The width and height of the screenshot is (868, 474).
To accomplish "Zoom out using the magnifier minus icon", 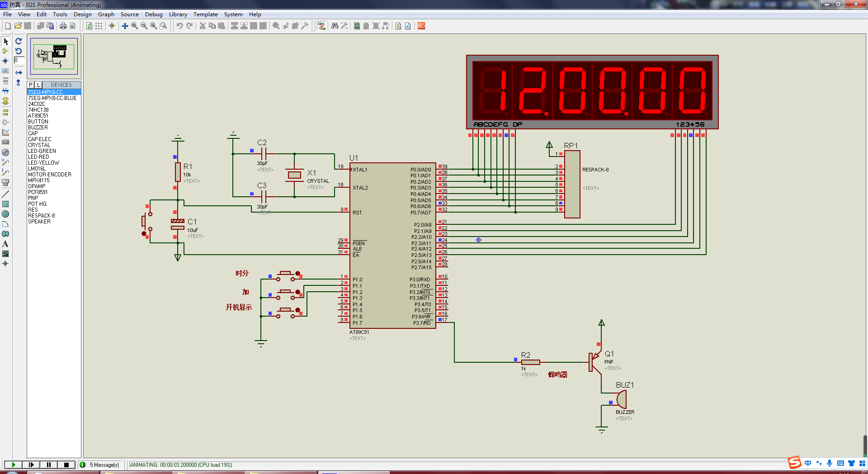I will [x=144, y=26].
